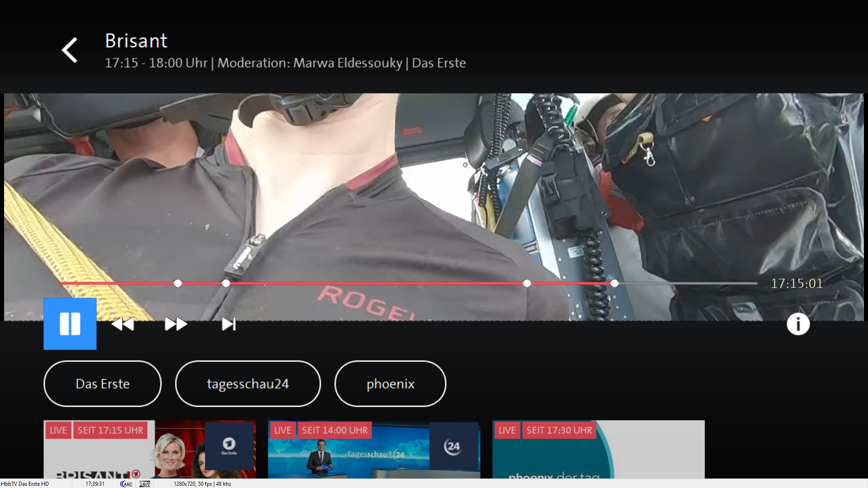
Task: Click the Das Erste logo badge on Brisant card
Action: [229, 446]
